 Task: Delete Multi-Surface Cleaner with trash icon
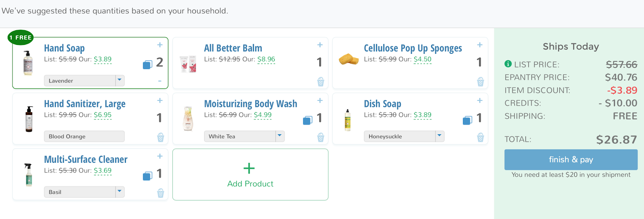tap(161, 193)
